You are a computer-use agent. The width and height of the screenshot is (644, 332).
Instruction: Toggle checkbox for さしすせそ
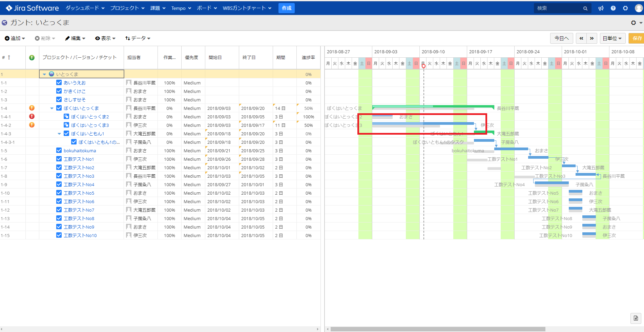click(x=59, y=99)
